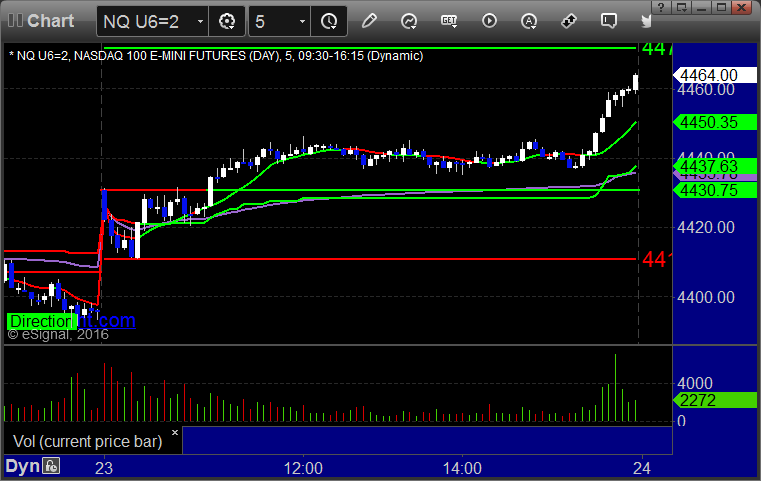Click the 4450.35 green price label
The image size is (761, 481).
coord(714,122)
